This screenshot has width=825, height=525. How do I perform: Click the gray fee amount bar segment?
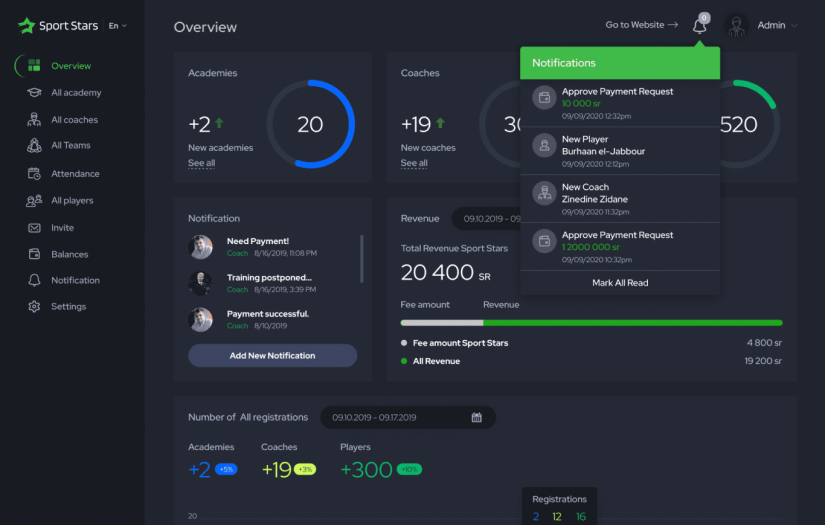click(442, 322)
